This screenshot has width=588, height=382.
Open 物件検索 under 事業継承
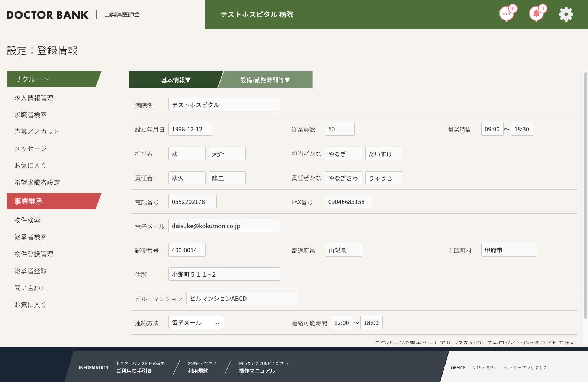[27, 220]
